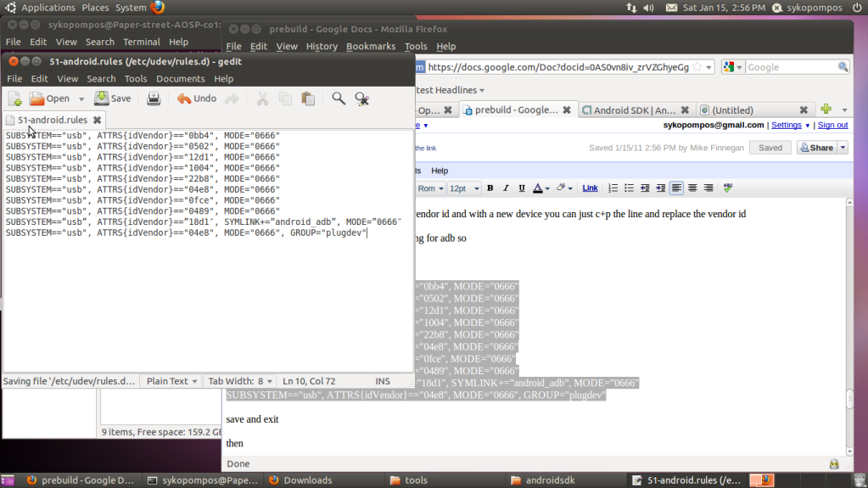Insert a numbered list in Google Docs
The image size is (868, 488).
click(x=613, y=188)
